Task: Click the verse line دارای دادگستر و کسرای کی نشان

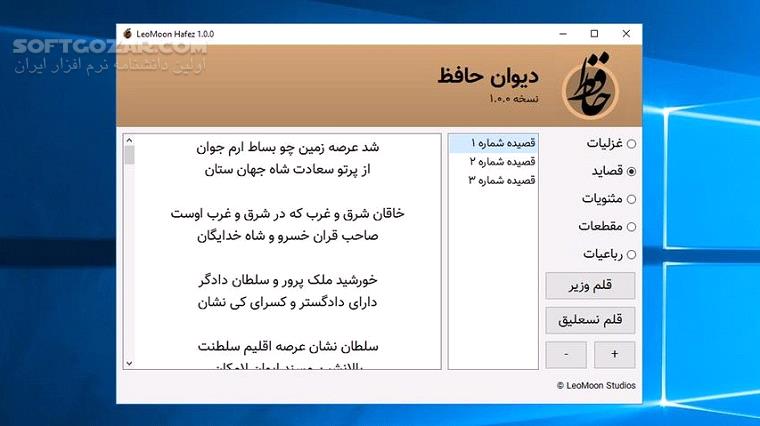Action: coord(287,302)
